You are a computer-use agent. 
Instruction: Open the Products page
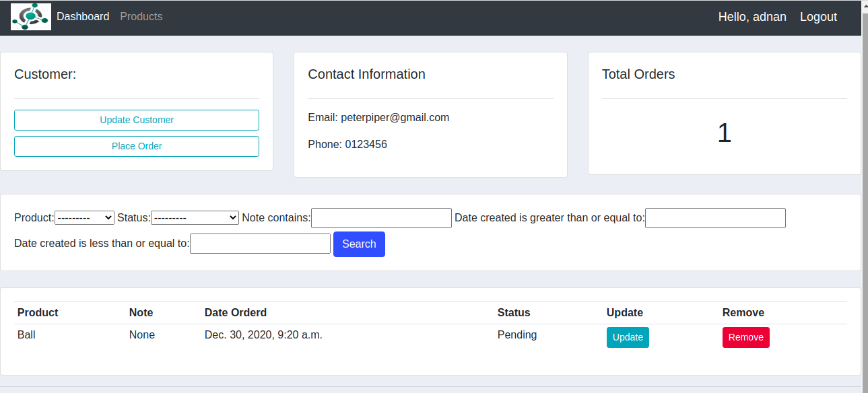141,16
